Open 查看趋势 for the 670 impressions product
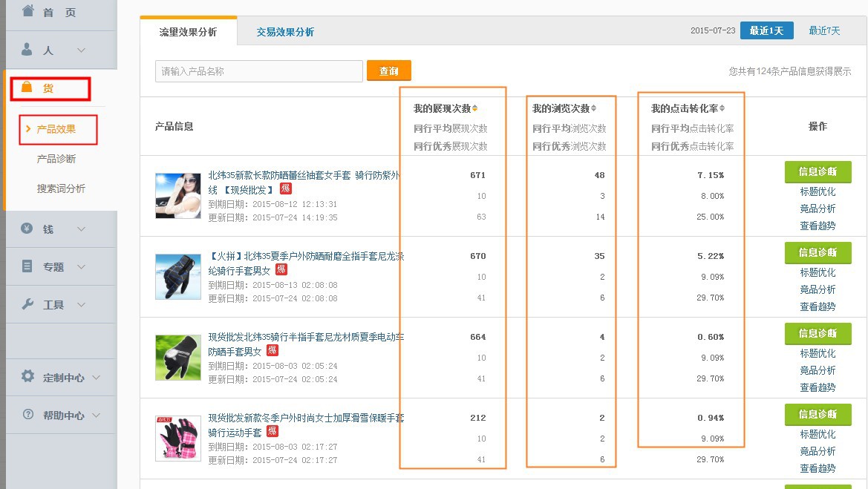Image resolution: width=868 pixels, height=489 pixels. click(818, 306)
